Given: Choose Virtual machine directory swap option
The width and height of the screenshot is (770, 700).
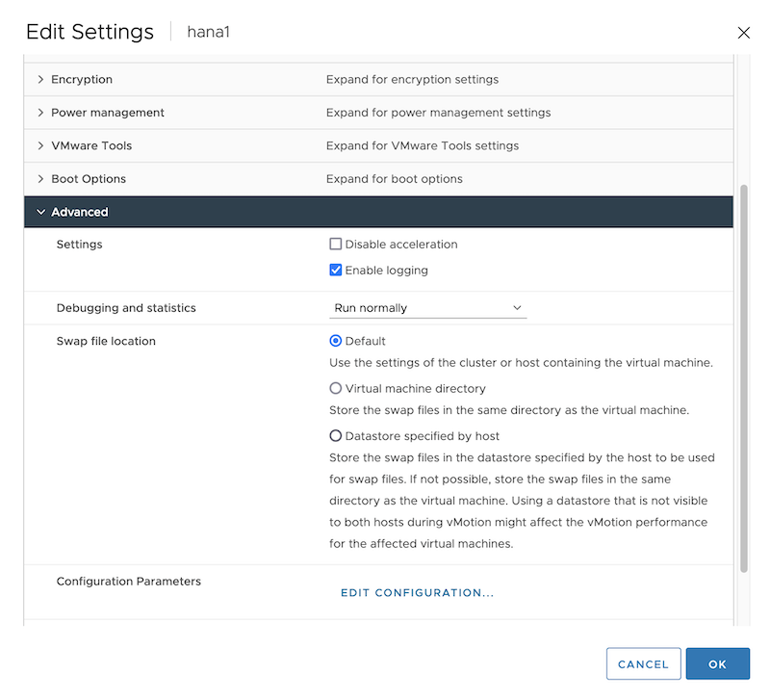Looking at the screenshot, I should coord(336,389).
